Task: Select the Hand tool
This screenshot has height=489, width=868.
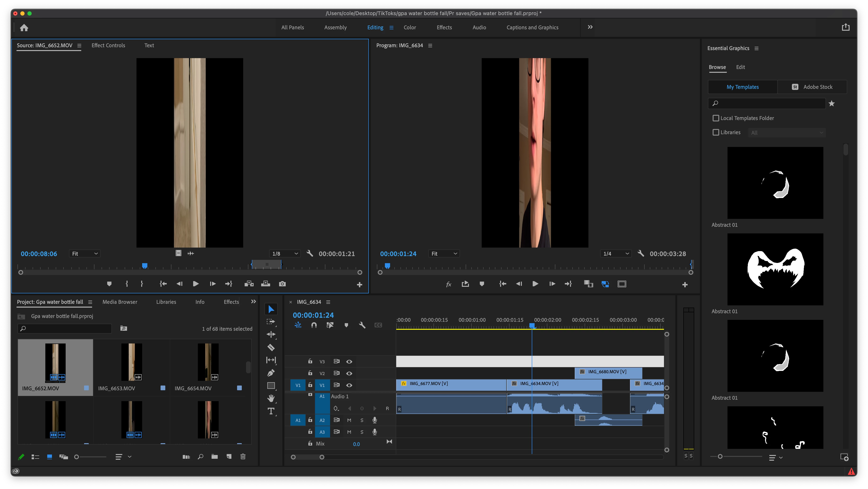Action: 271,398
